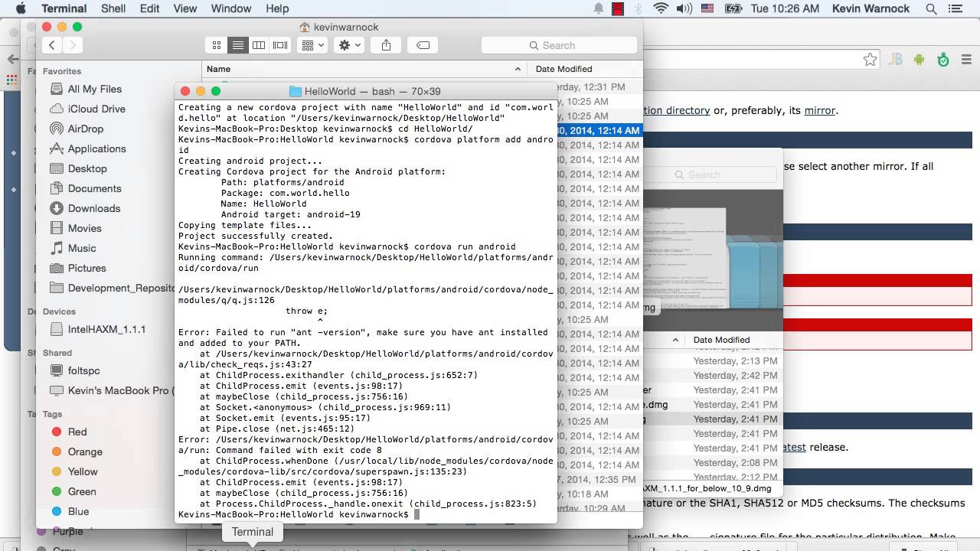This screenshot has width=980, height=551.
Task: Click the highlighted 2014, 12:14 AM row
Action: click(599, 131)
